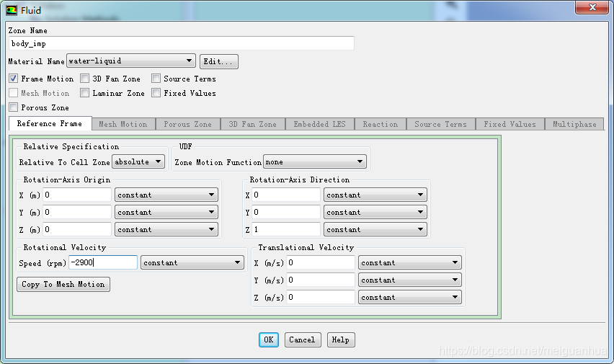Image resolution: width=614 pixels, height=364 pixels.
Task: Click the Rotation-Axis Origin Y (m) field
Action: pyautogui.click(x=77, y=212)
